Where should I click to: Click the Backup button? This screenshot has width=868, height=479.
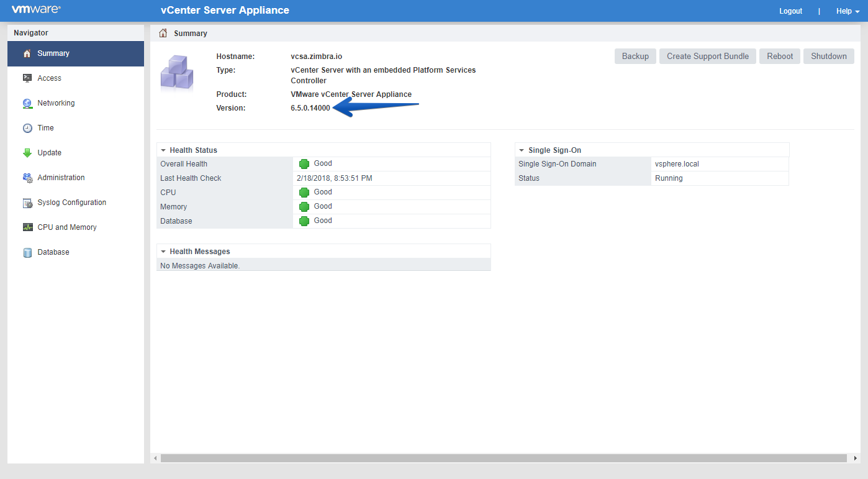[x=635, y=56]
